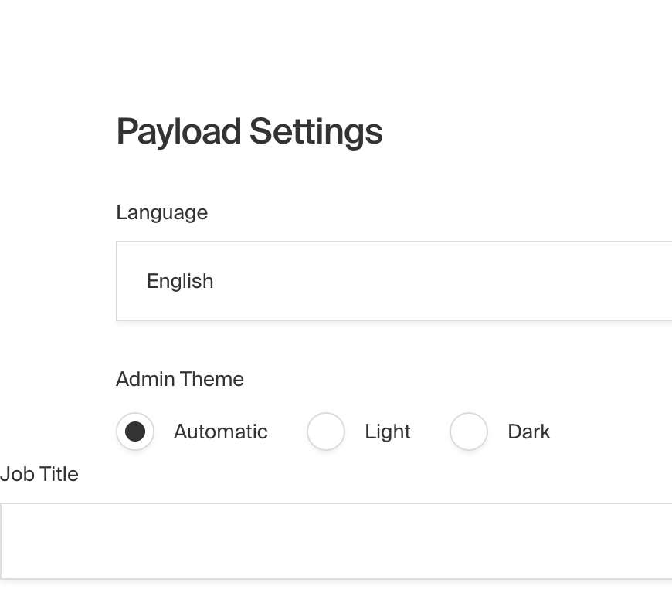Click the Admin Theme section label

(179, 379)
